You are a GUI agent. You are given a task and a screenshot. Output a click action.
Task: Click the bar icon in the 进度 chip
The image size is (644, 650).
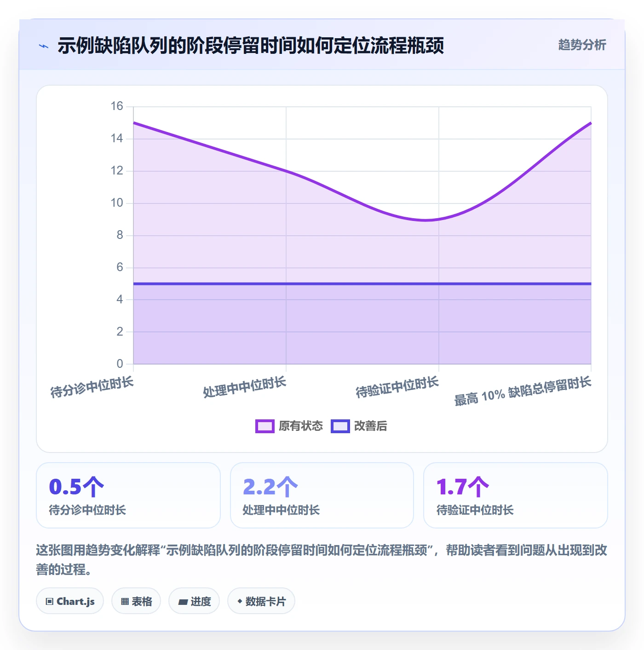[183, 602]
